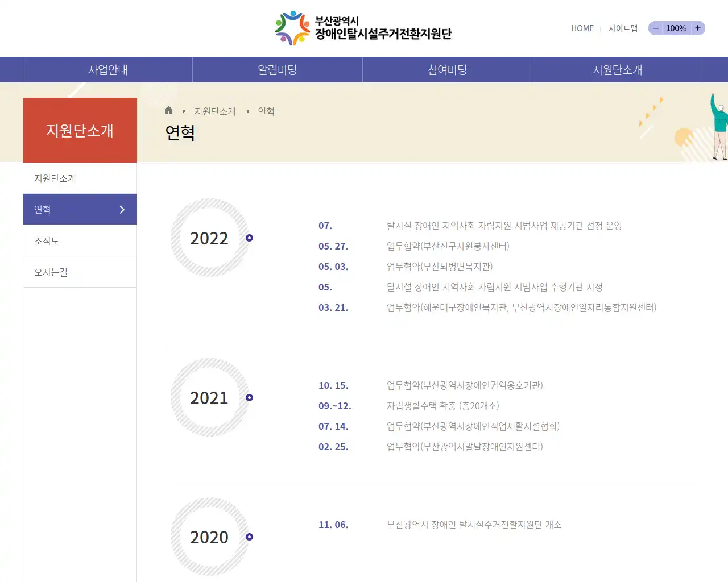
Task: Click the 100% zoom level indicator
Action: pyautogui.click(x=676, y=28)
